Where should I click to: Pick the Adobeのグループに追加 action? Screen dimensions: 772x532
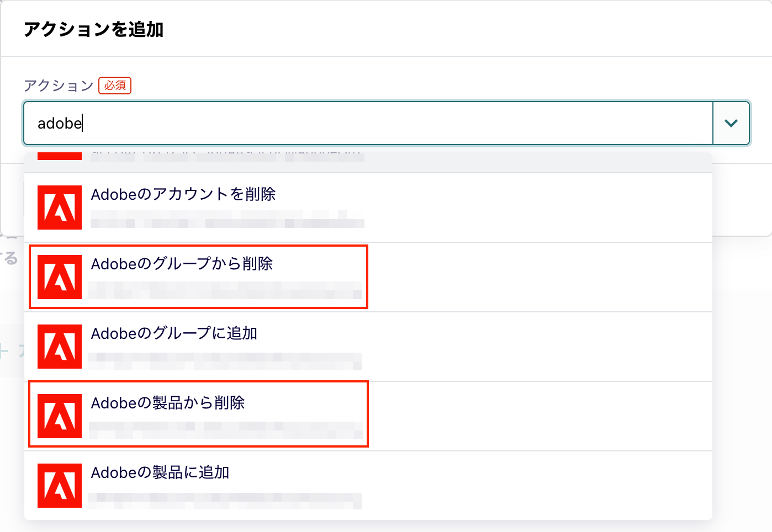point(368,347)
